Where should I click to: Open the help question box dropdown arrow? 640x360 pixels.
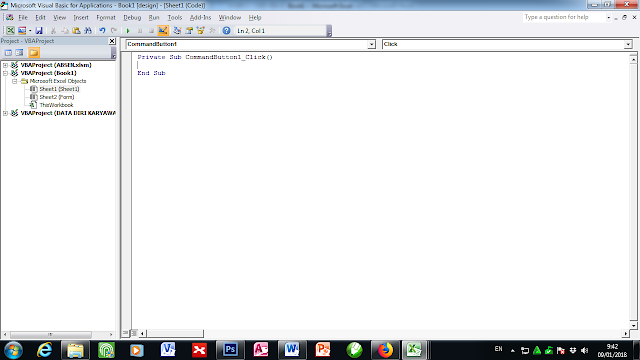608,18
